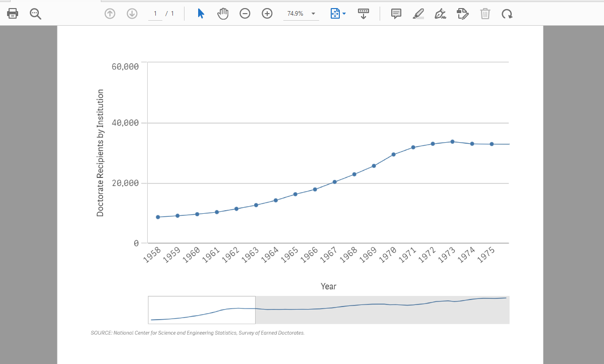This screenshot has width=604, height=364.
Task: Click the next page arrow button
Action: pyautogui.click(x=132, y=14)
